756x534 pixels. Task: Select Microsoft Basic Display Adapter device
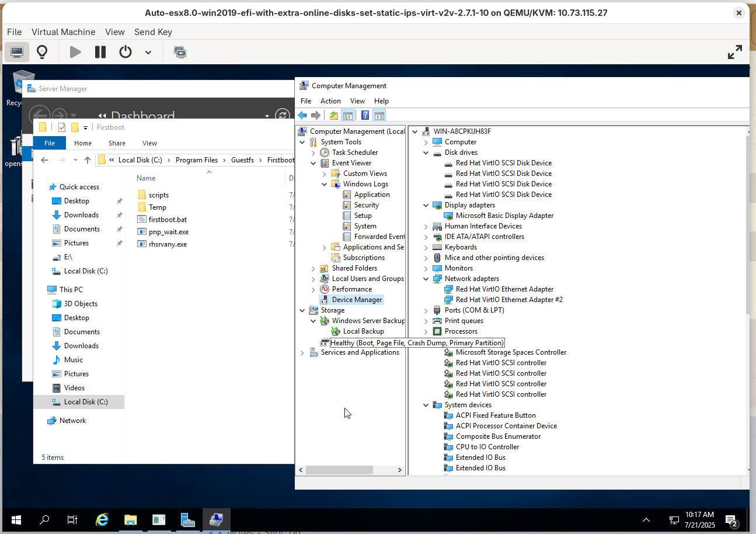504,216
